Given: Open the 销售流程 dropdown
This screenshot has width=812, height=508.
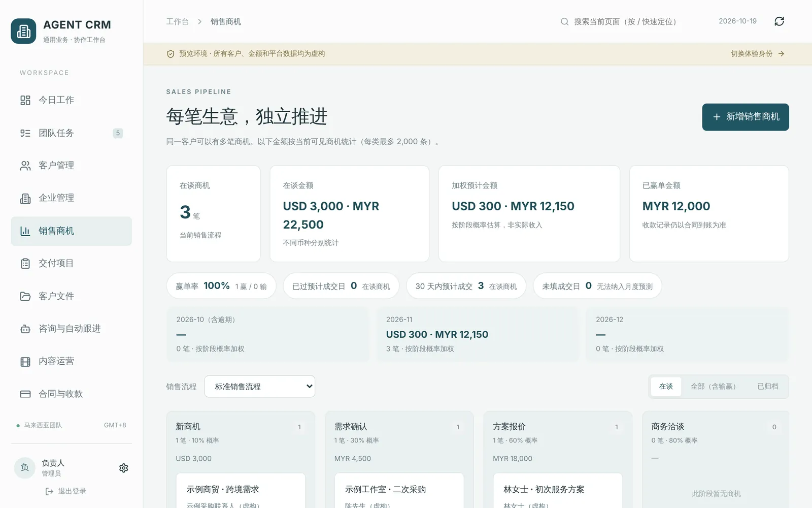Looking at the screenshot, I should click(260, 387).
